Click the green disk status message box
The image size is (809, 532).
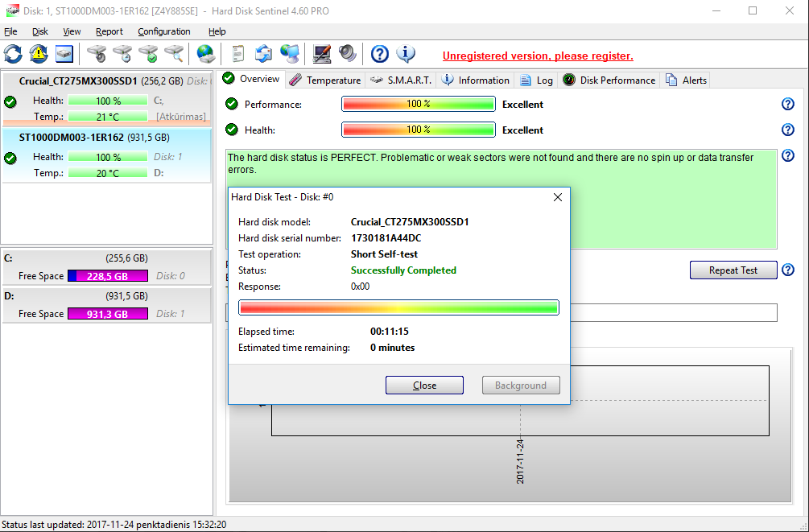click(x=501, y=199)
